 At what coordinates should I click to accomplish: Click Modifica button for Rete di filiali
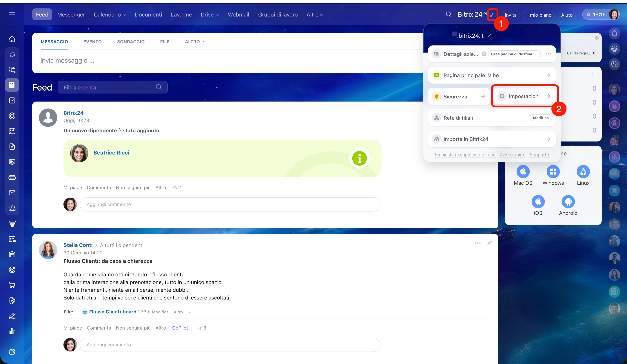pos(540,118)
